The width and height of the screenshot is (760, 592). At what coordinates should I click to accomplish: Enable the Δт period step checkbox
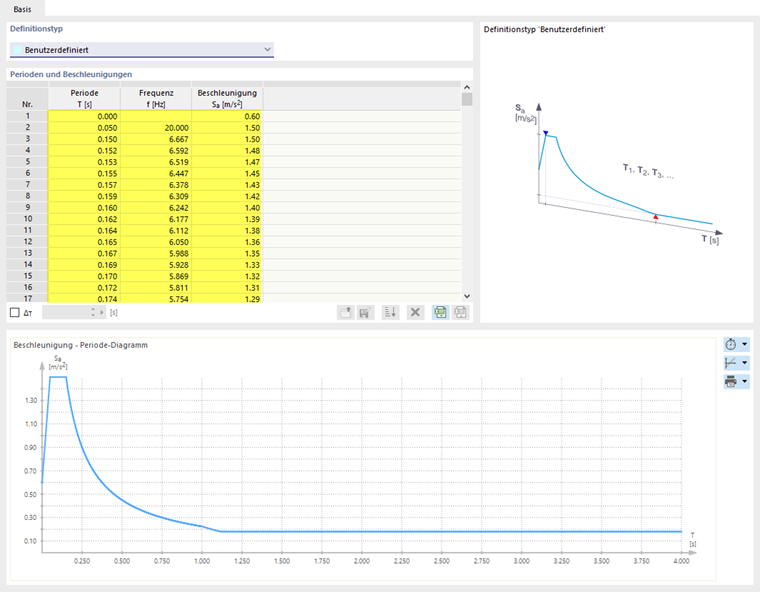click(x=15, y=313)
